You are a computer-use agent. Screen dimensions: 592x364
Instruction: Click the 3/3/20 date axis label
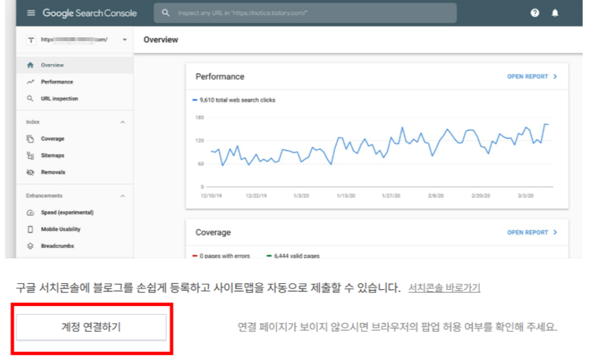(x=525, y=196)
